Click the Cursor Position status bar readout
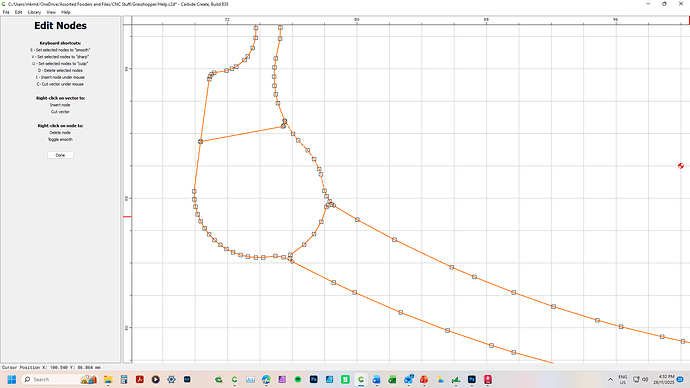The height and width of the screenshot is (388, 690). pos(51,367)
